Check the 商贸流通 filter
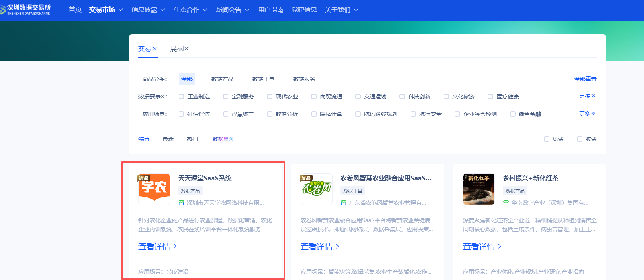644x280 pixels. 314,97
